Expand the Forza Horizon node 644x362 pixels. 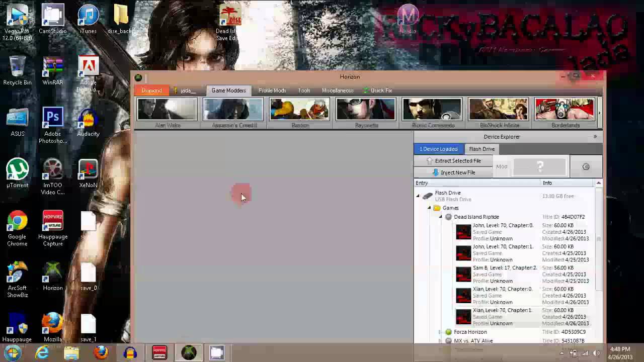pos(440,332)
